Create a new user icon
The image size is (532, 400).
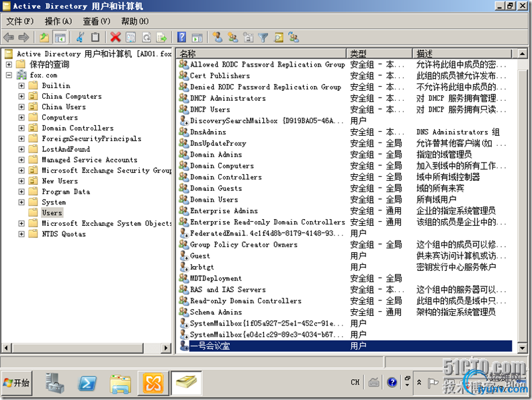coord(217,38)
